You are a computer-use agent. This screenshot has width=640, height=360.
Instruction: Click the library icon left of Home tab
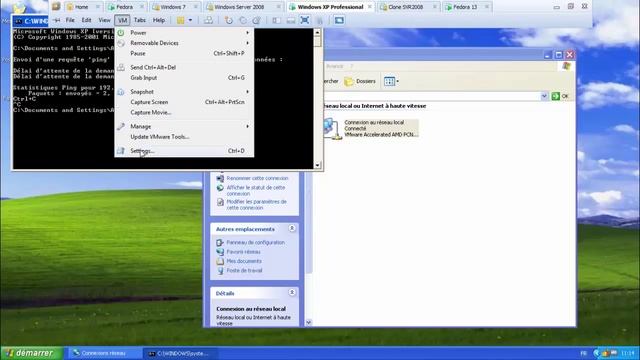coord(56,7)
